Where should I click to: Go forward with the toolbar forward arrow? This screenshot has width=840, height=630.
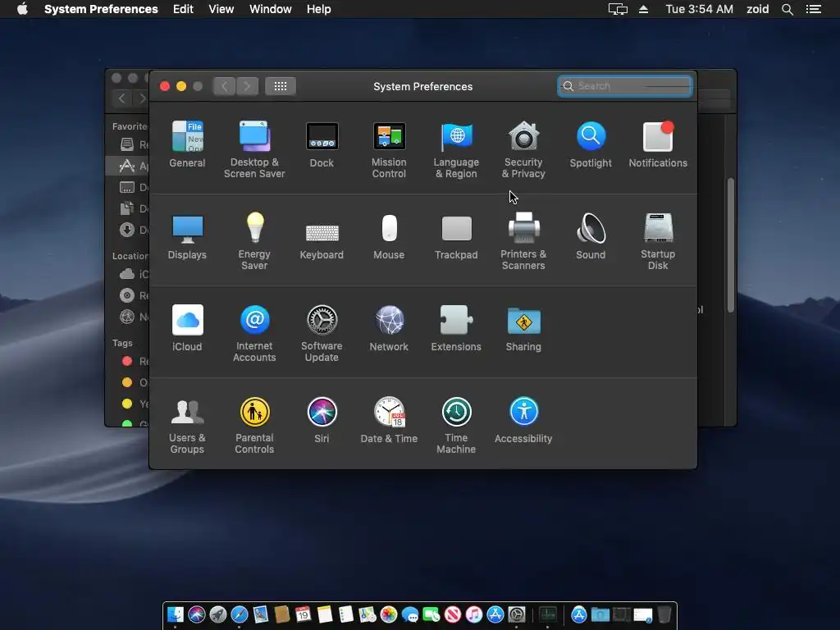[x=247, y=86]
